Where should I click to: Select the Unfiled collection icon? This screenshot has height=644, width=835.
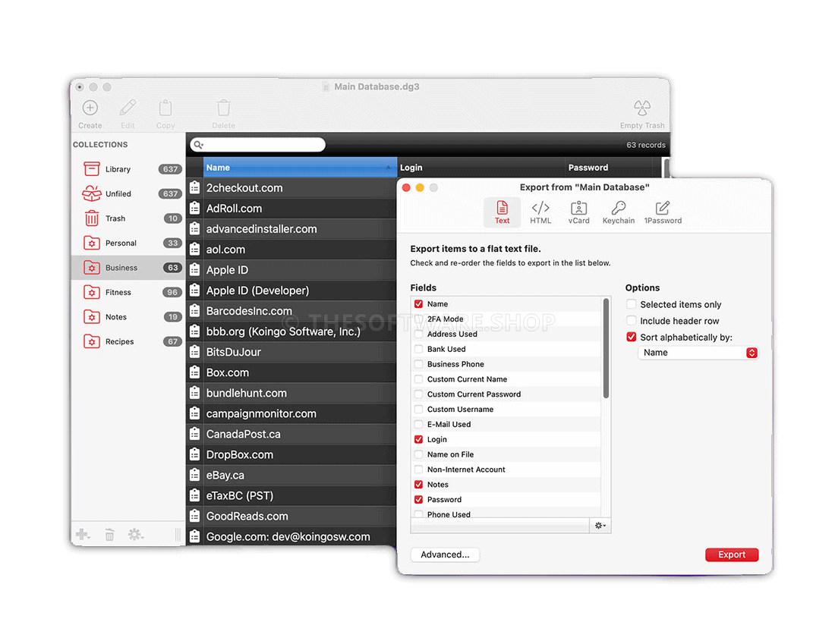92,193
